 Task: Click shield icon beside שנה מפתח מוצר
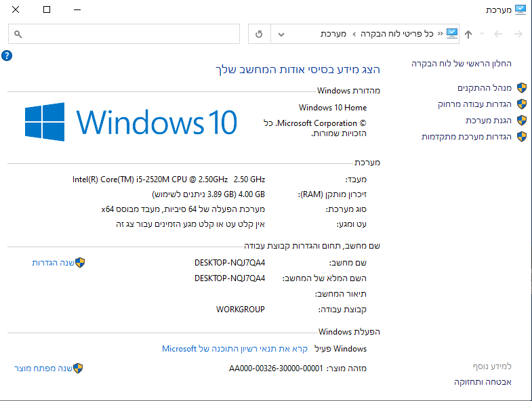(x=78, y=368)
